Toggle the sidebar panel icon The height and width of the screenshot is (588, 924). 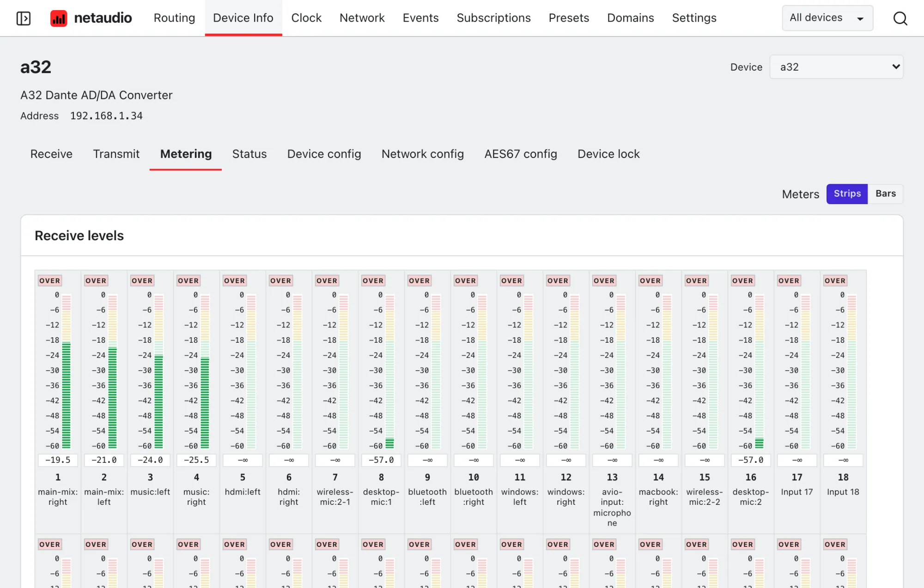(x=24, y=18)
